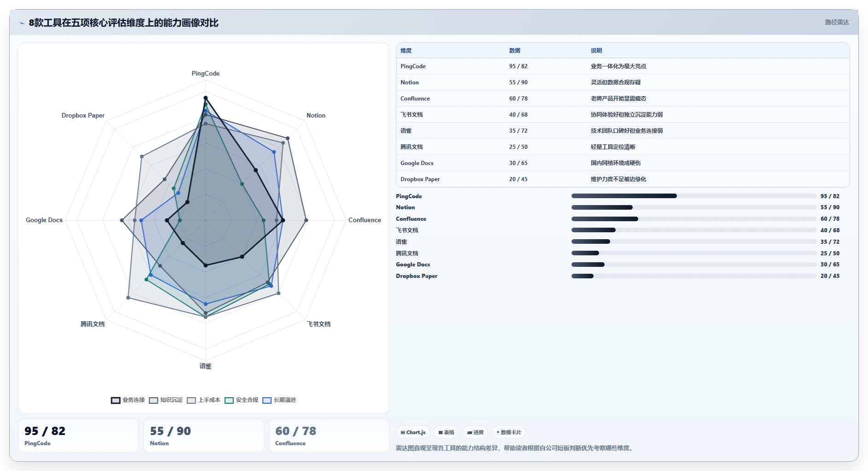Click the footer description starting with 雷达图直观呈现

point(515,448)
